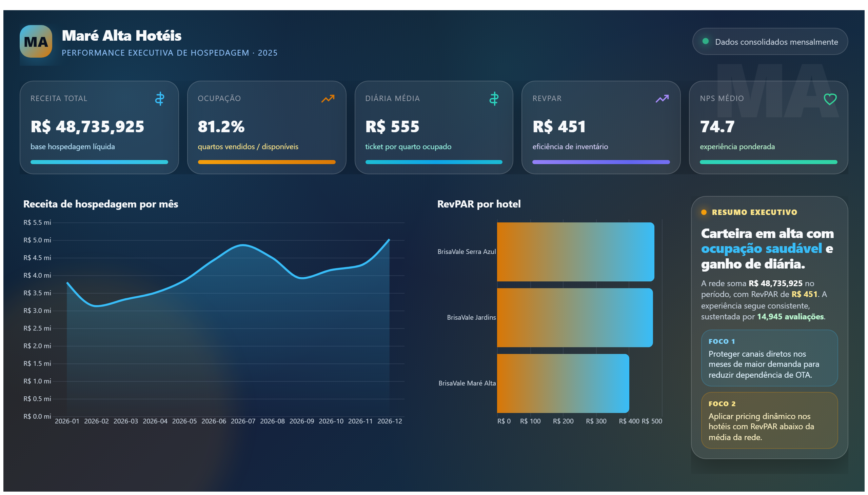This screenshot has height=495, width=868.
Task: Click the 2026-12 label on revenue chart axis
Action: (390, 421)
